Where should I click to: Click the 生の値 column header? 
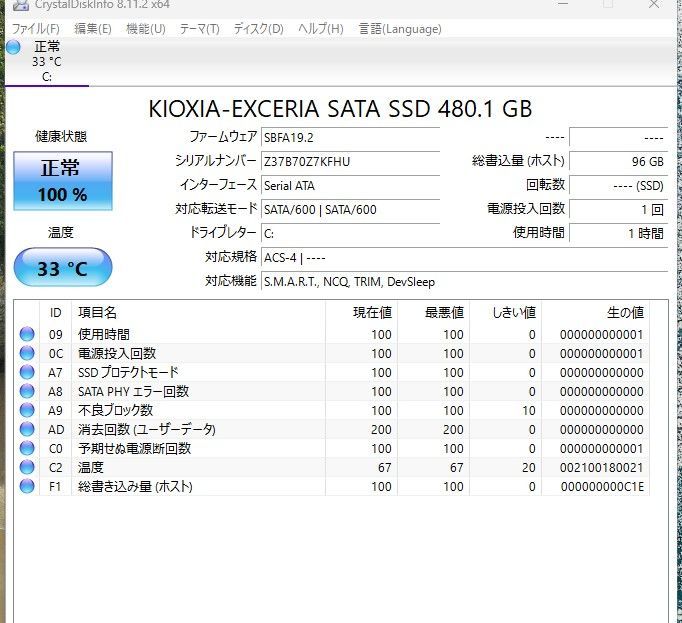(x=595, y=312)
